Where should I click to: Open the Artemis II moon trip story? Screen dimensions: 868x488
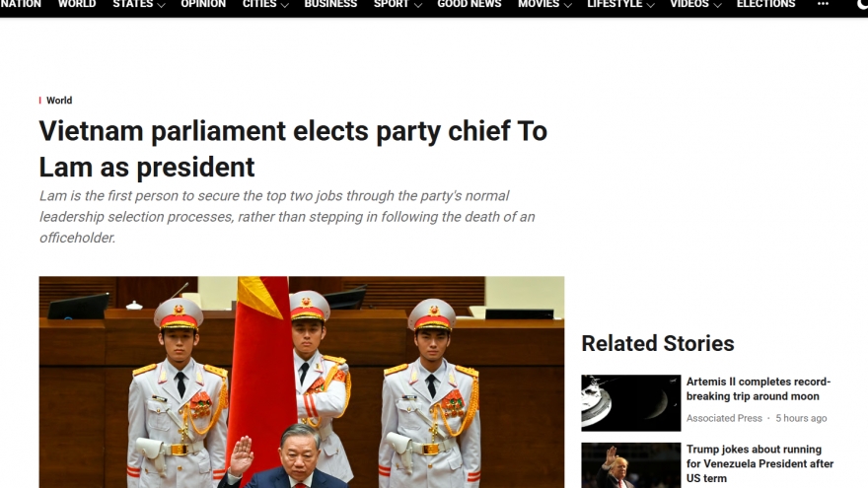tap(759, 389)
